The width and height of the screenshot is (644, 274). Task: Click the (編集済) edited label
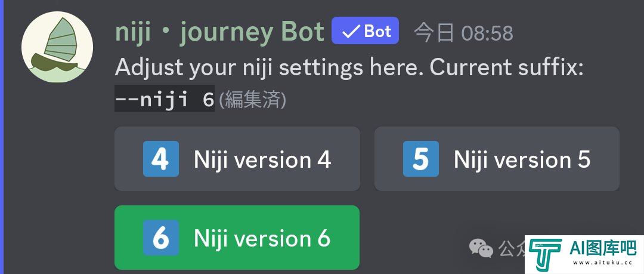click(252, 100)
